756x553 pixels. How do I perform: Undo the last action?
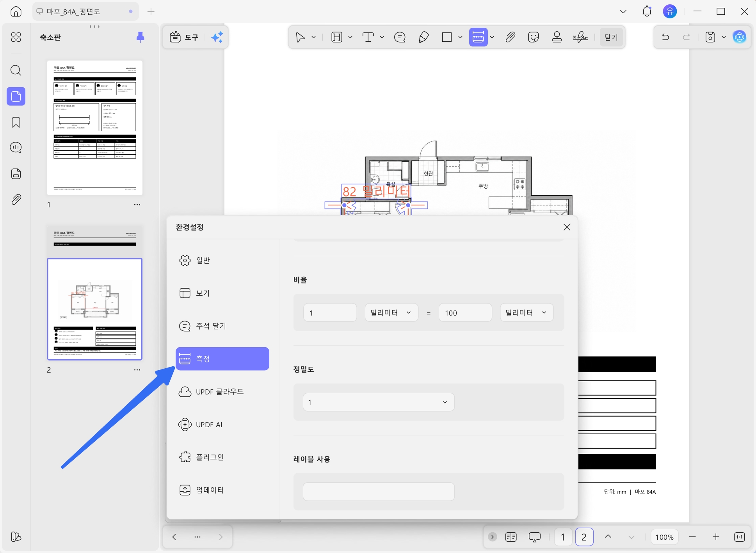pyautogui.click(x=665, y=37)
